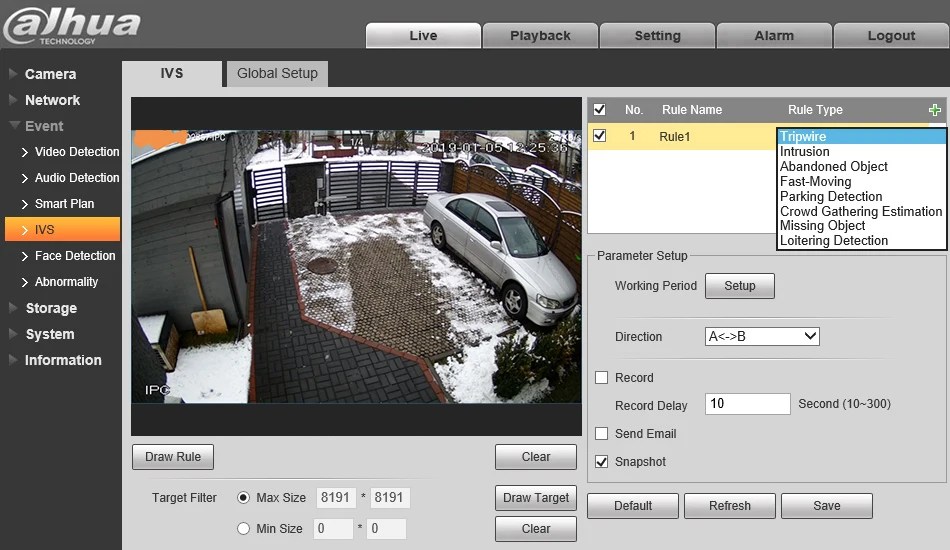
Task: Switch to the Global Setup tab
Action: (x=277, y=73)
